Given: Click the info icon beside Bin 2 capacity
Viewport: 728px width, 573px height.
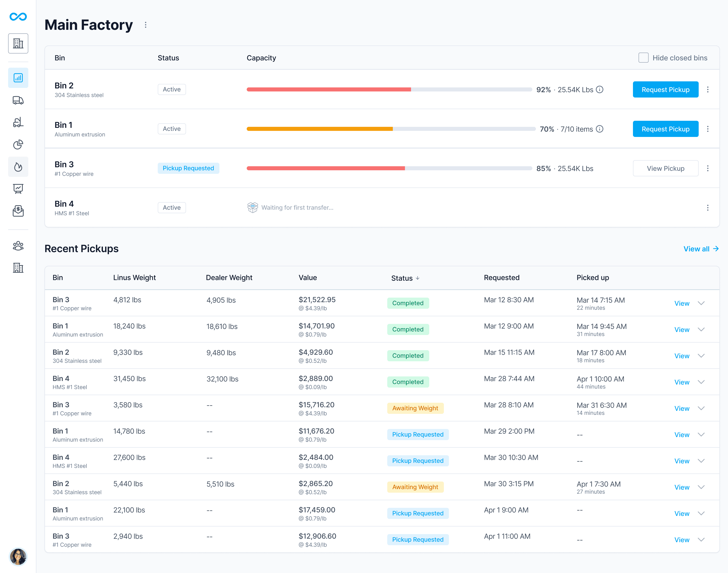Looking at the screenshot, I should pos(600,90).
